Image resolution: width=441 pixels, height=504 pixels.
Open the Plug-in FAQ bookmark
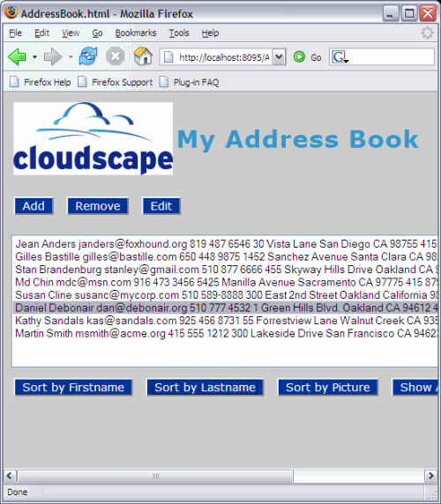pos(190,82)
